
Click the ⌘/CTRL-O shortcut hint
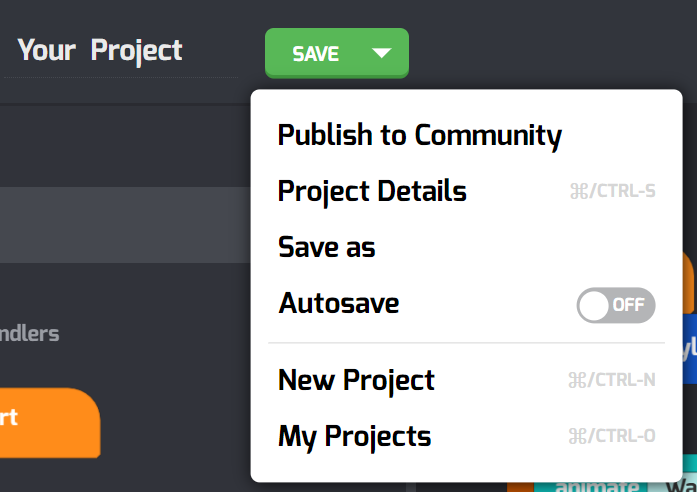612,436
